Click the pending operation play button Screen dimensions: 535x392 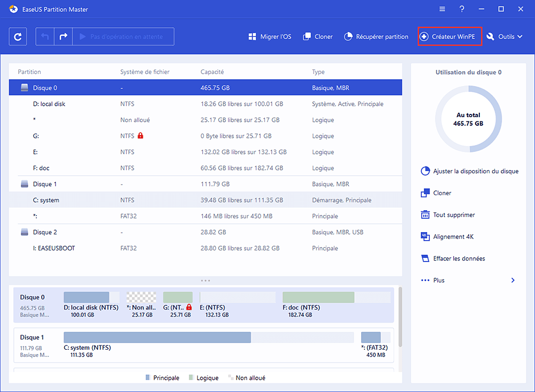123,36
